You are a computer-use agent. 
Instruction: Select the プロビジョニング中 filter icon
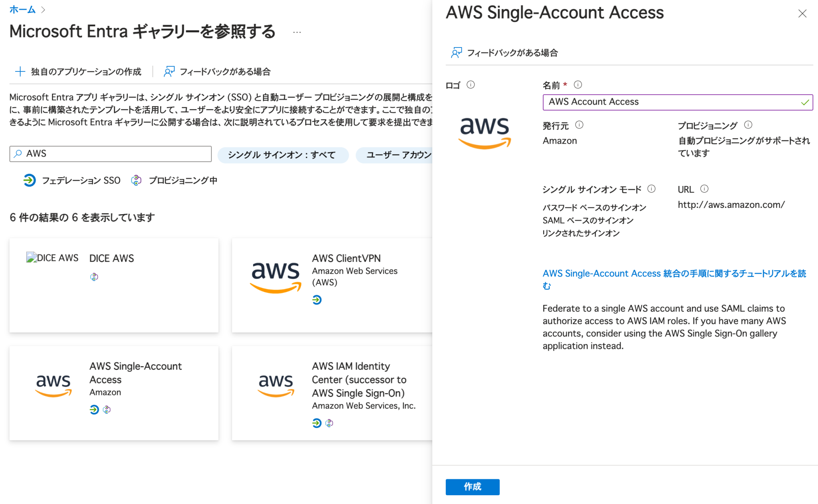(136, 180)
